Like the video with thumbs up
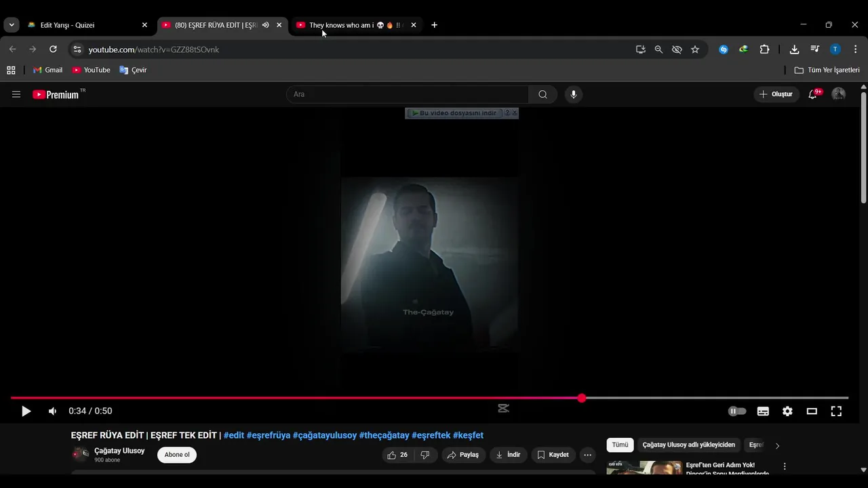The height and width of the screenshot is (488, 868). [398, 455]
